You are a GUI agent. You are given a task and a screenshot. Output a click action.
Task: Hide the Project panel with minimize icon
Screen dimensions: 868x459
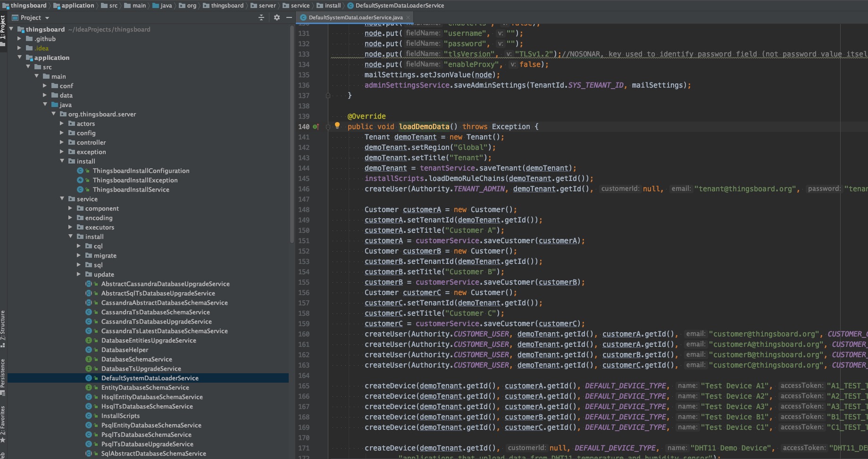click(x=289, y=17)
